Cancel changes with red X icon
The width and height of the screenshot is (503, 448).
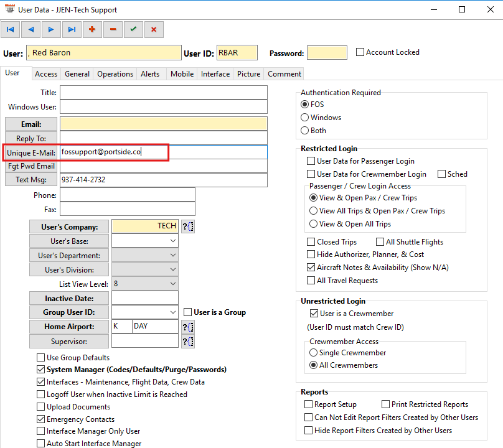(x=153, y=29)
